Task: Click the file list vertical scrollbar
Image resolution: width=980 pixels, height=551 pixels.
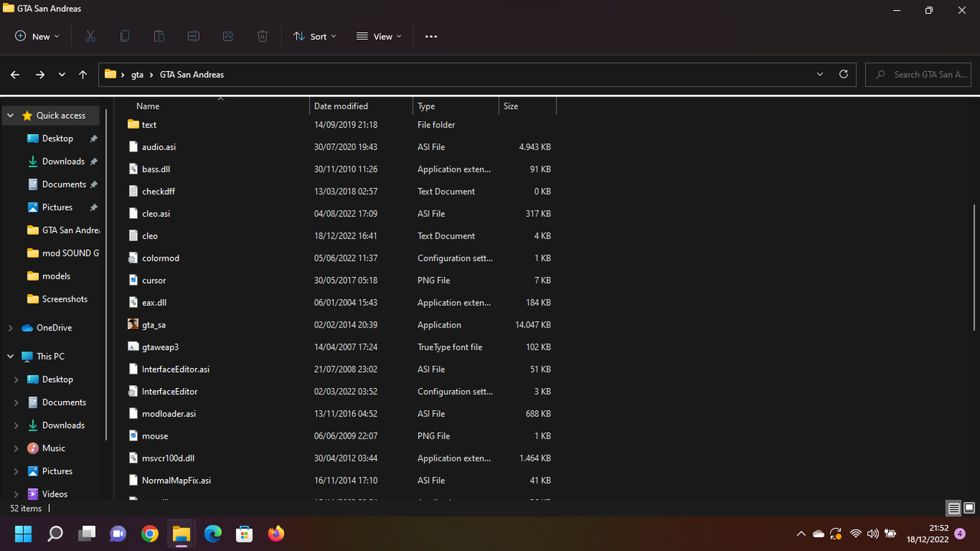Action: tap(975, 268)
